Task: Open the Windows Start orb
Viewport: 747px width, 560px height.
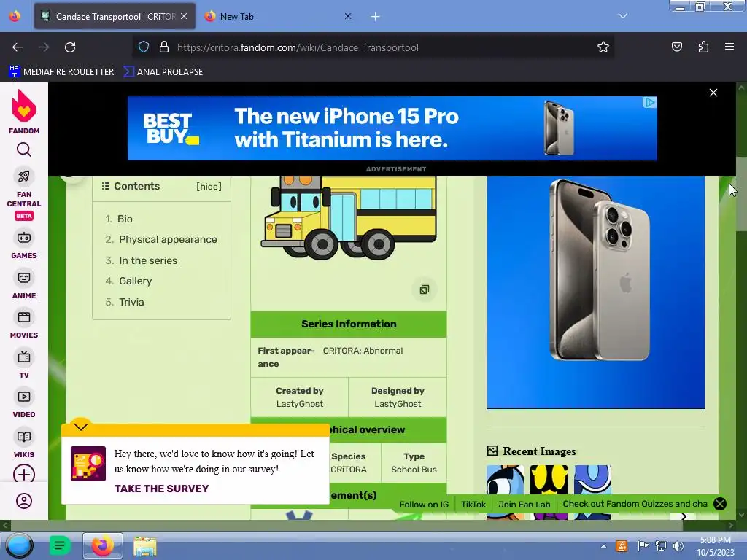Action: (19, 545)
